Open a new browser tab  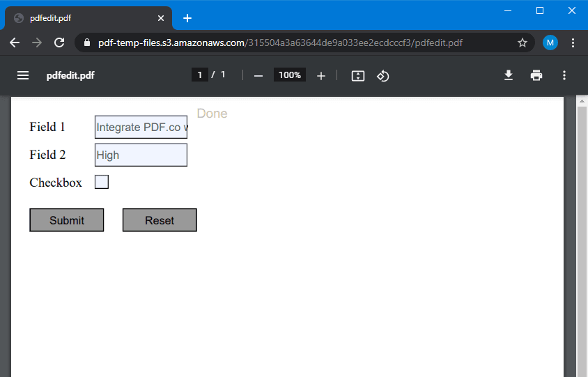click(187, 18)
